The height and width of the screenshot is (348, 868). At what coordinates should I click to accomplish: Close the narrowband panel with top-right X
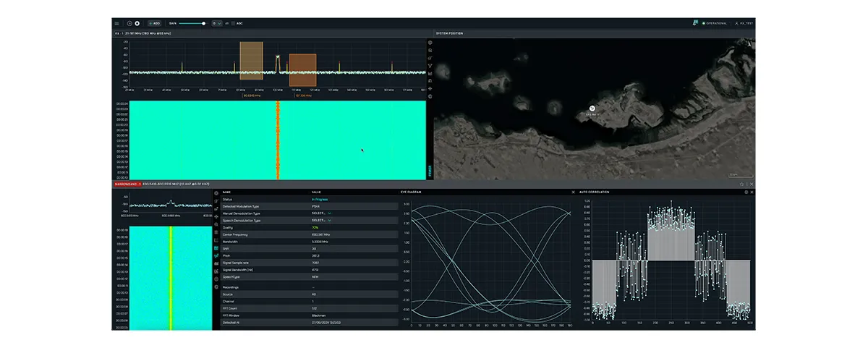point(752,184)
